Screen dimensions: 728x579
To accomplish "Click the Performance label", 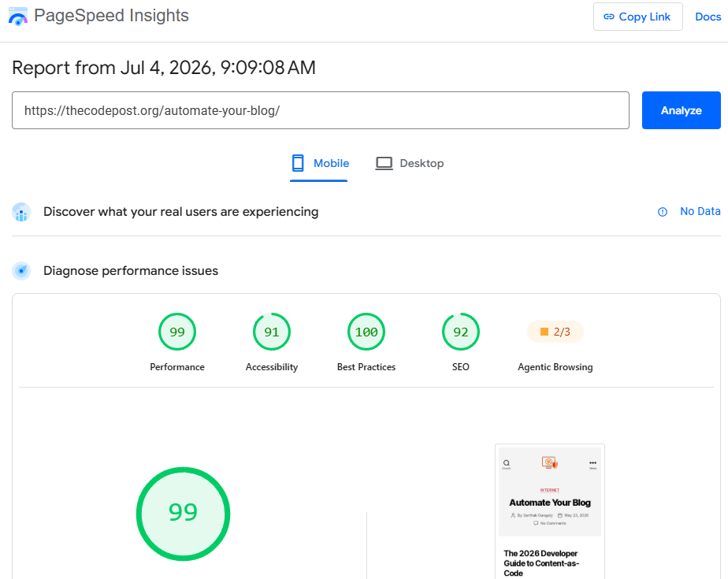I will click(x=177, y=367).
